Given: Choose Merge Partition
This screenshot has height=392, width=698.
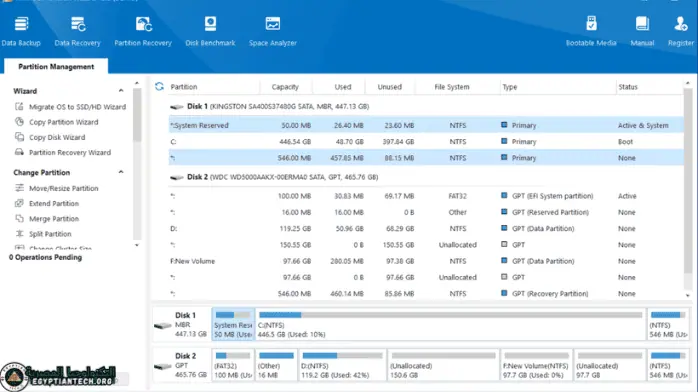Looking at the screenshot, I should 54,218.
